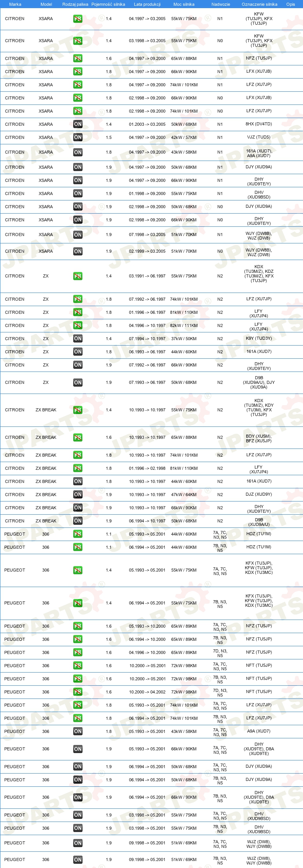303x868 pixels.
Task: Click the Pojemność silnika column header
Action: [108, 4]
